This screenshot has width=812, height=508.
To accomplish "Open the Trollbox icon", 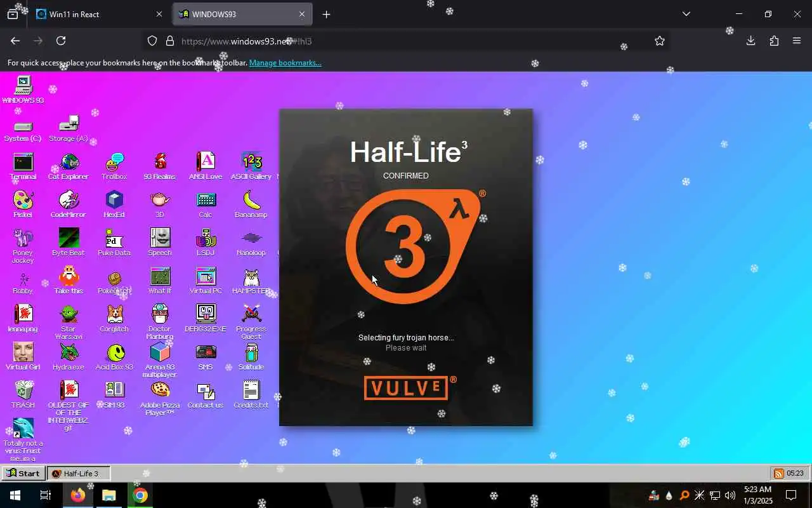I will click(114, 167).
